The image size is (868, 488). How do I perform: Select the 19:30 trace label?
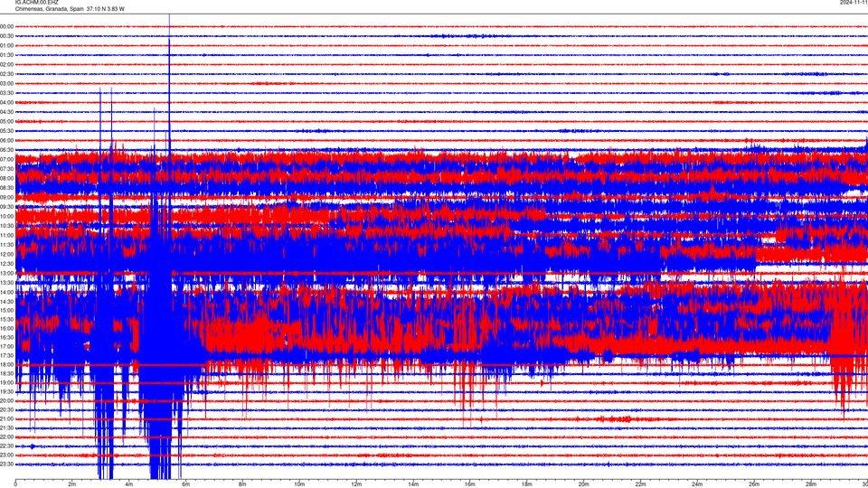tap(7, 391)
